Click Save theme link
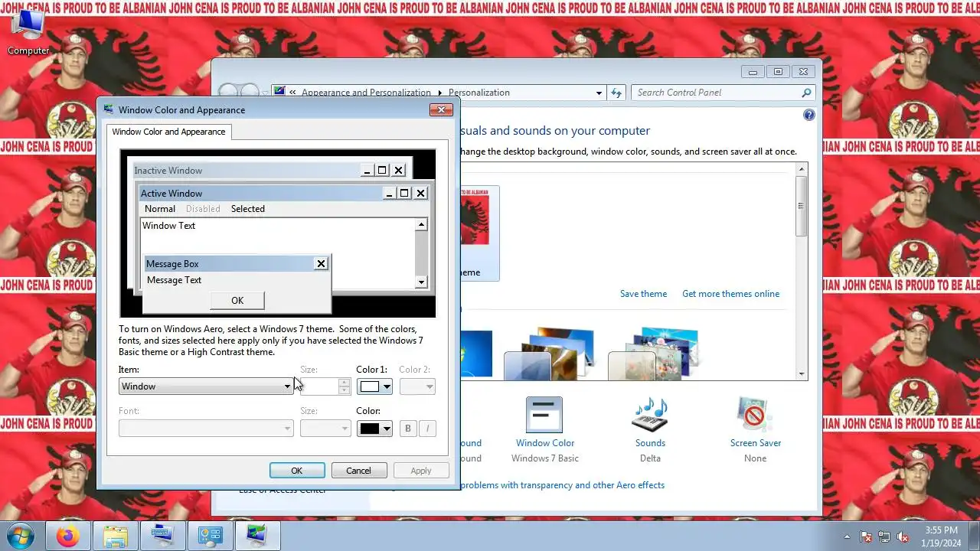 pos(643,294)
